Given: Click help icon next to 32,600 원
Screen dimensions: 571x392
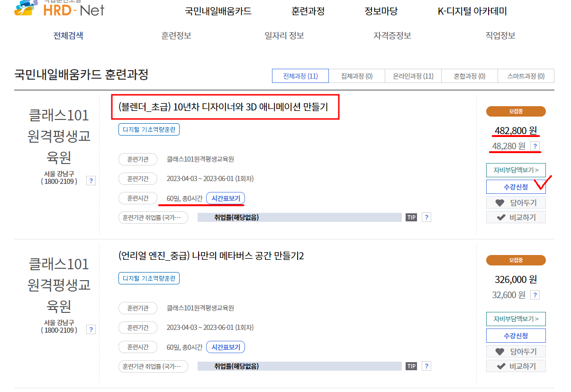Looking at the screenshot, I should pyautogui.click(x=535, y=295).
